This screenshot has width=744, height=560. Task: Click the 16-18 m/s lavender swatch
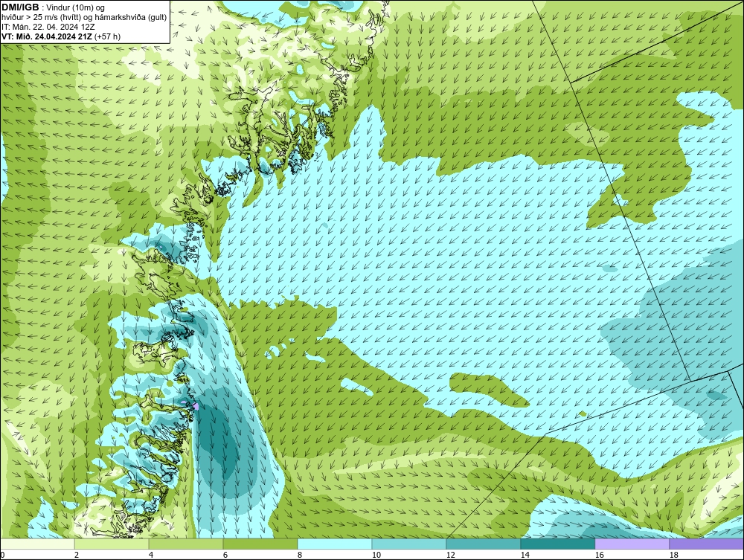(632, 544)
